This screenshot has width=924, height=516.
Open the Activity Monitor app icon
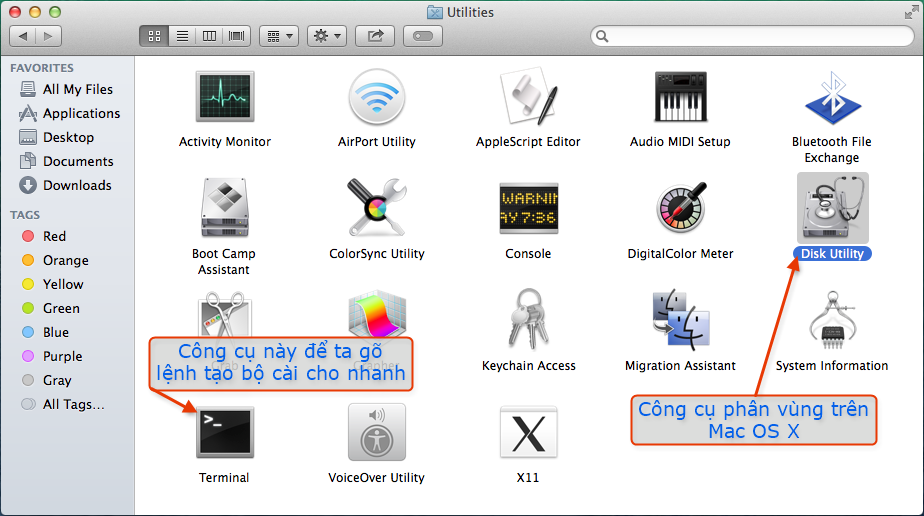[225, 96]
